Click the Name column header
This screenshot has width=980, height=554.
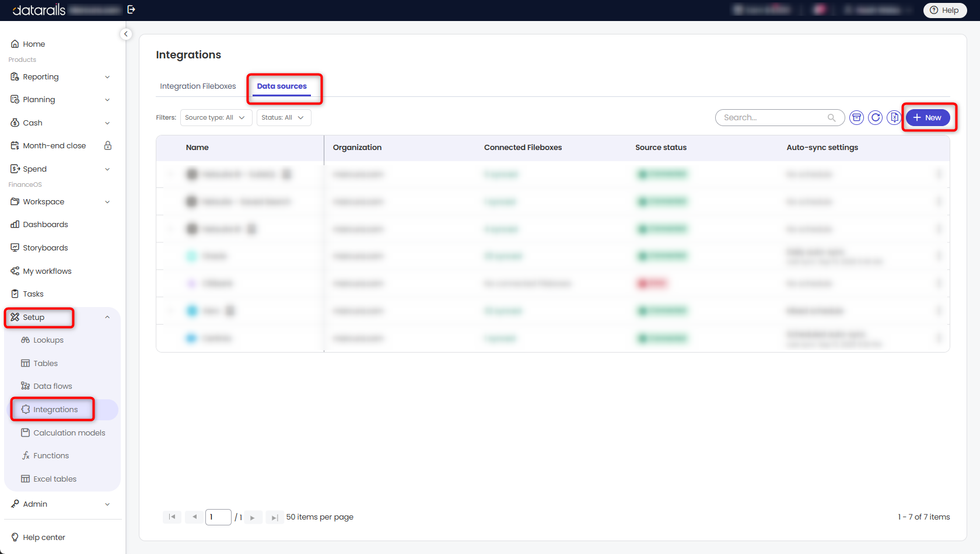click(197, 147)
